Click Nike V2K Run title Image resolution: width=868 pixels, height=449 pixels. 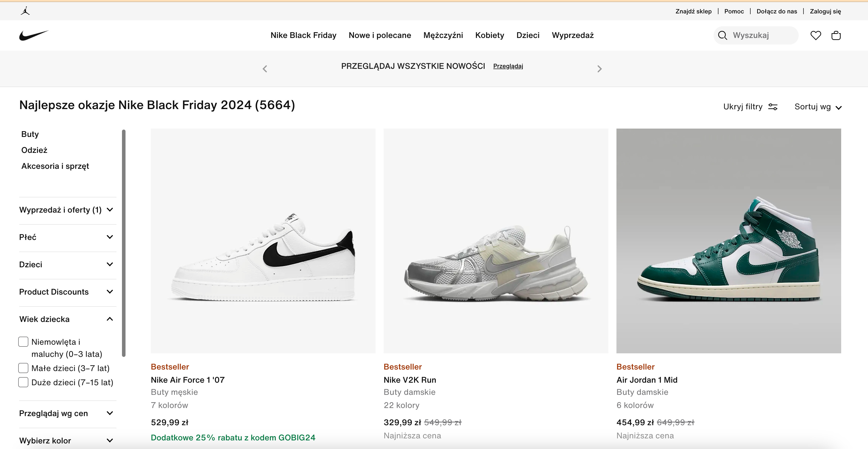coord(410,380)
